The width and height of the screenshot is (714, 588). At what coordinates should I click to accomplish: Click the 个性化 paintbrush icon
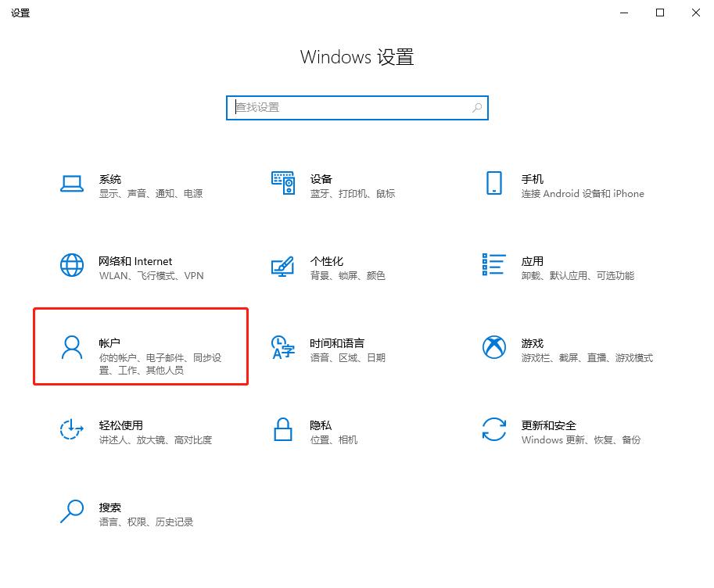point(282,267)
